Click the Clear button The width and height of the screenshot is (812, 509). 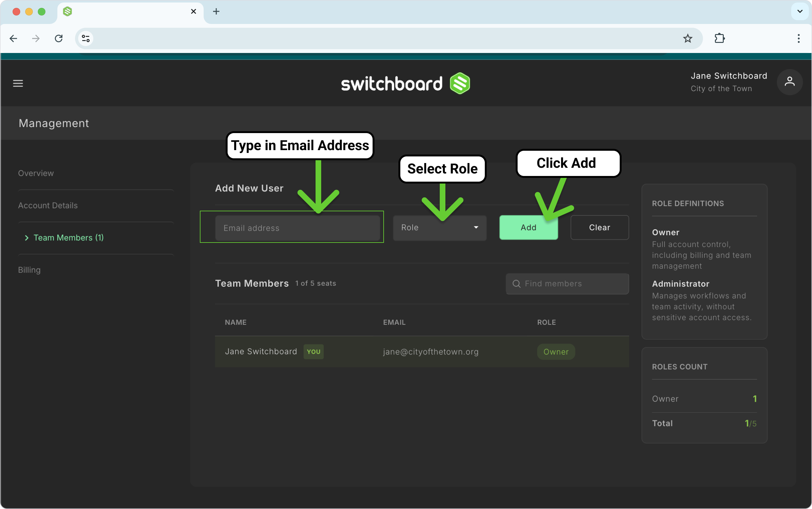click(600, 228)
